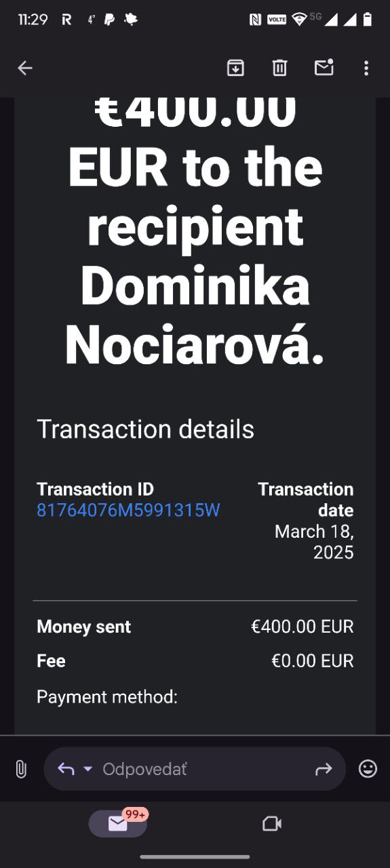Attach a file with the paperclip
390x868 pixels.
[21, 769]
